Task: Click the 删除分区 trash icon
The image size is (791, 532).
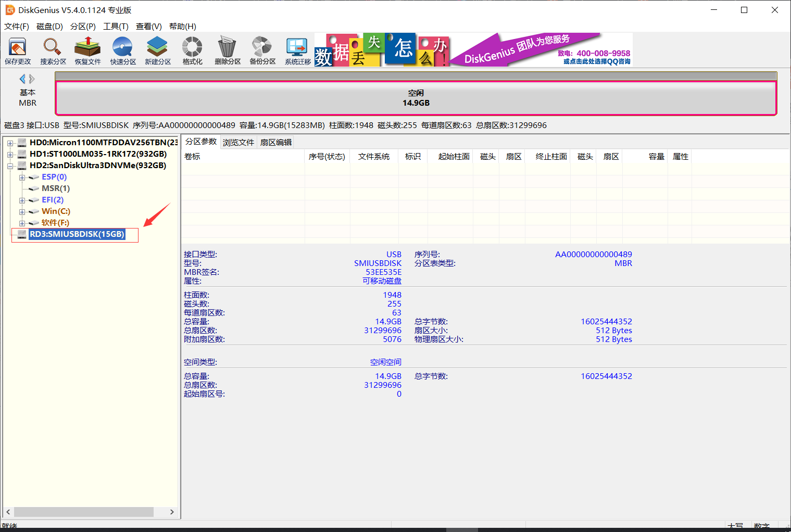Action: coord(227,50)
